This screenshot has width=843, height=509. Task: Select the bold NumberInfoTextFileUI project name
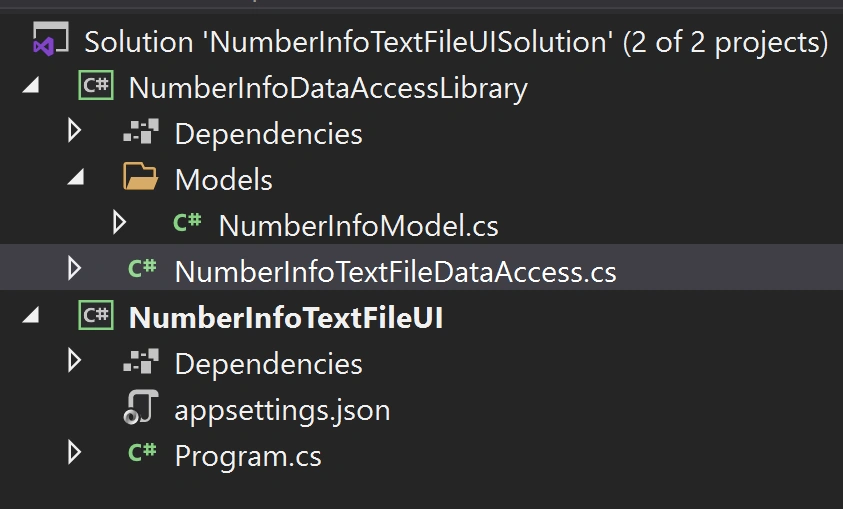(286, 318)
